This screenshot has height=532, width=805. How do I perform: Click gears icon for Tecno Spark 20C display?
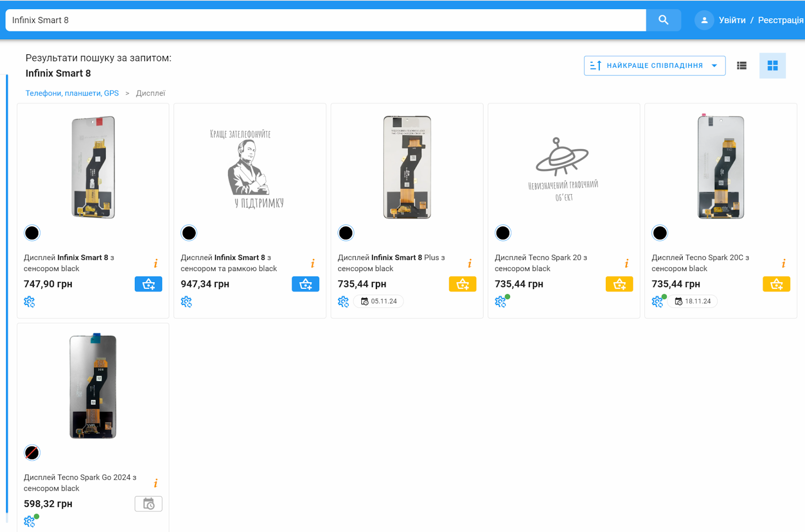pos(658,301)
